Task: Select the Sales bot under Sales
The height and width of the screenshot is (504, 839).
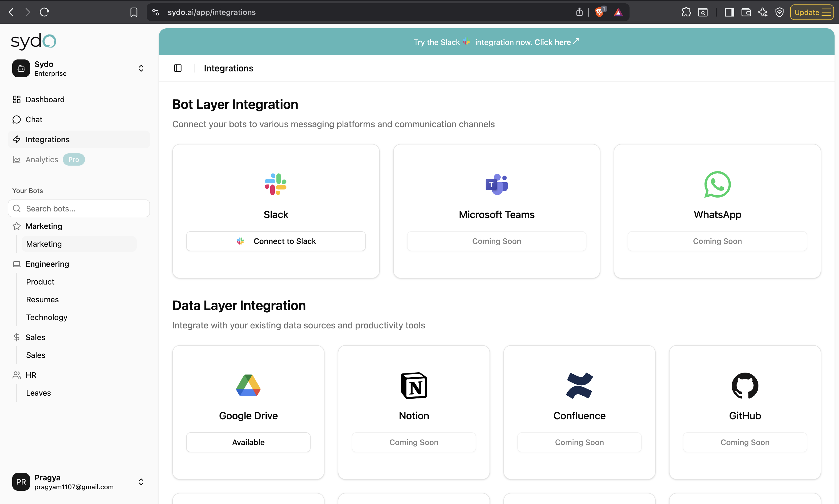Action: 79,355
